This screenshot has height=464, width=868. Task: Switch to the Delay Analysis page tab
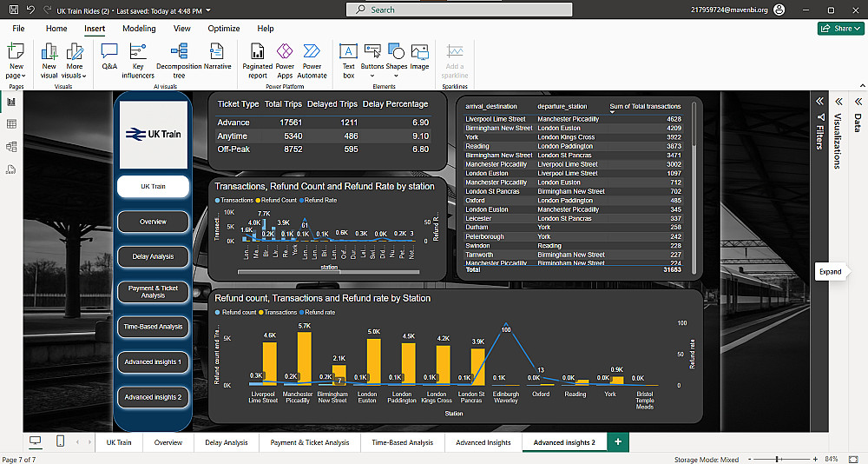pos(226,442)
